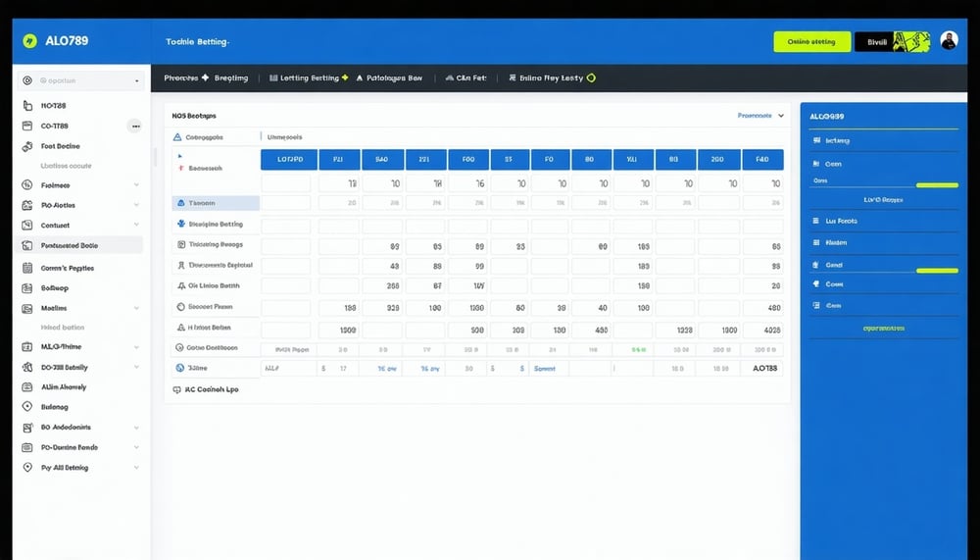Click the yellow circle icon in the dark navbar

(591, 77)
